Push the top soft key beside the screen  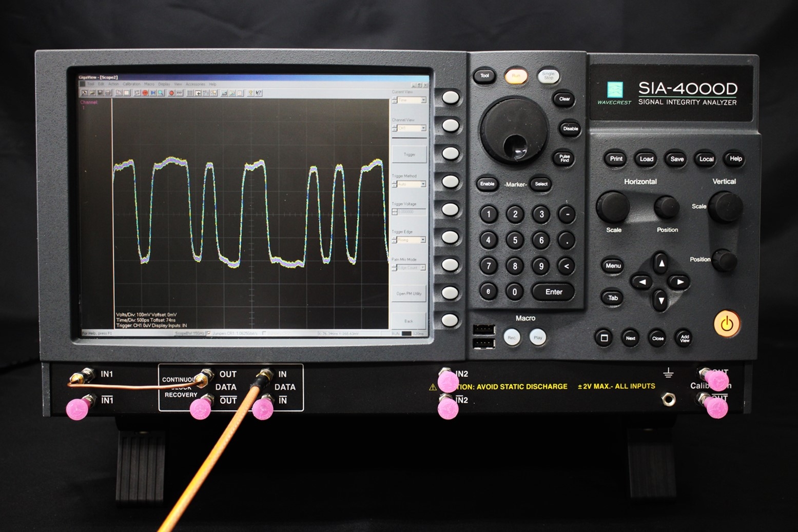450,97
